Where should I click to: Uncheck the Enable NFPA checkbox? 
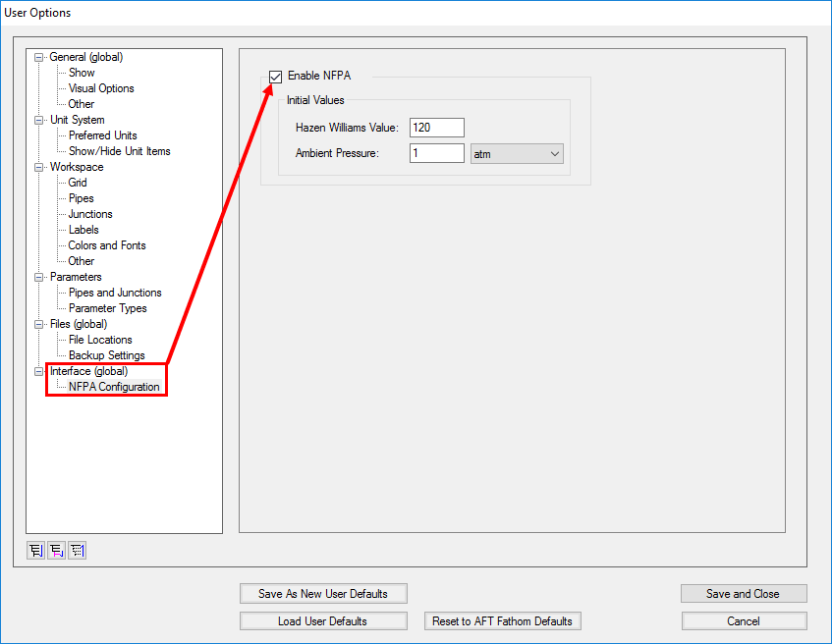276,77
